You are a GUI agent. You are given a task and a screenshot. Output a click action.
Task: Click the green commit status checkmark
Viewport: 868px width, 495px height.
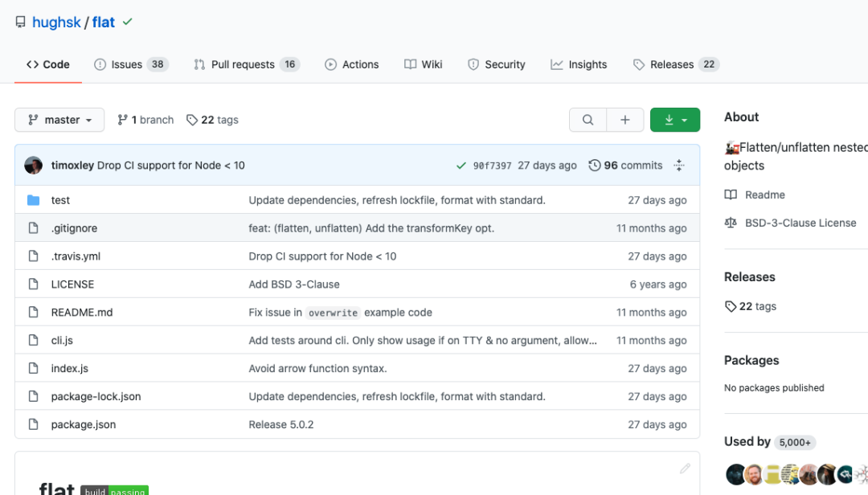coord(461,166)
